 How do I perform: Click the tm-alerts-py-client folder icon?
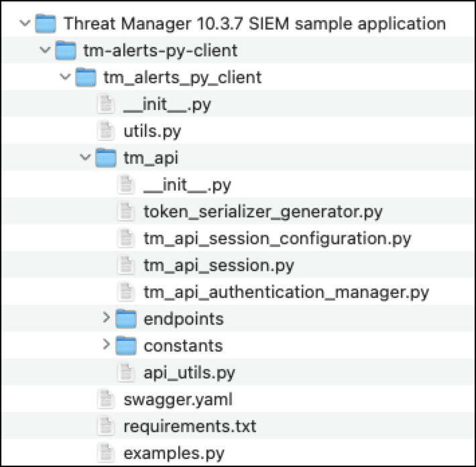point(66,50)
